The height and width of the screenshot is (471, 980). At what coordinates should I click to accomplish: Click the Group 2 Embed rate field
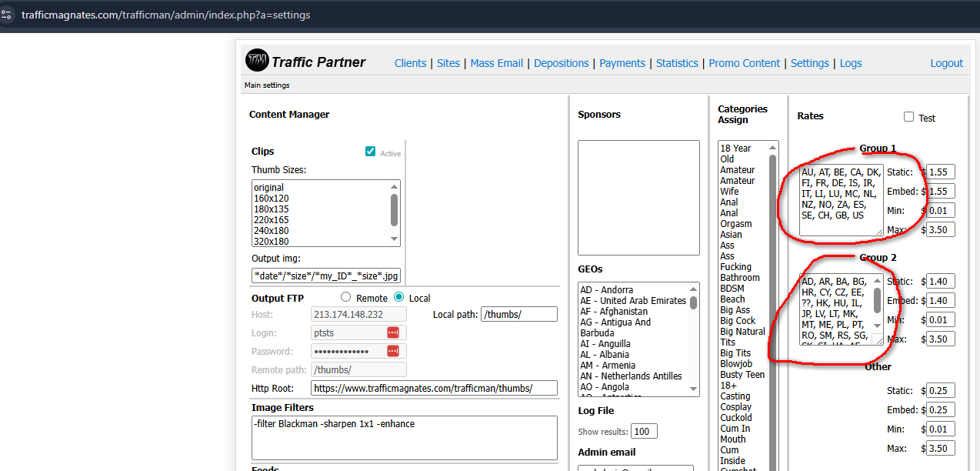[941, 300]
